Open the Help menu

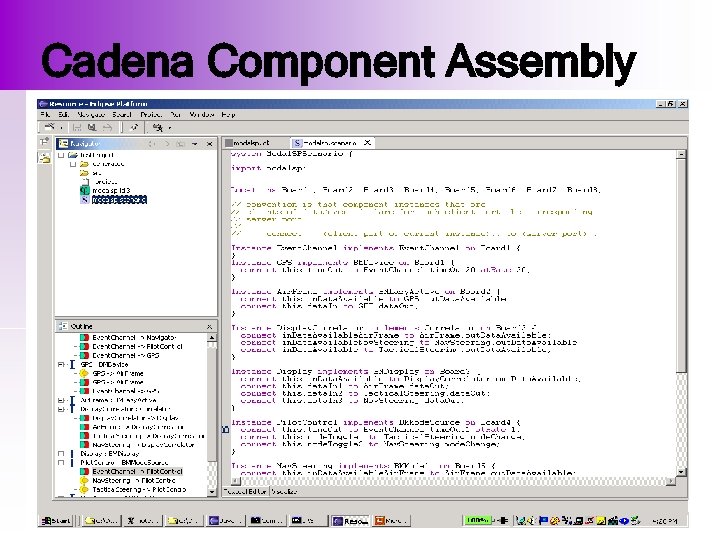coord(228,115)
